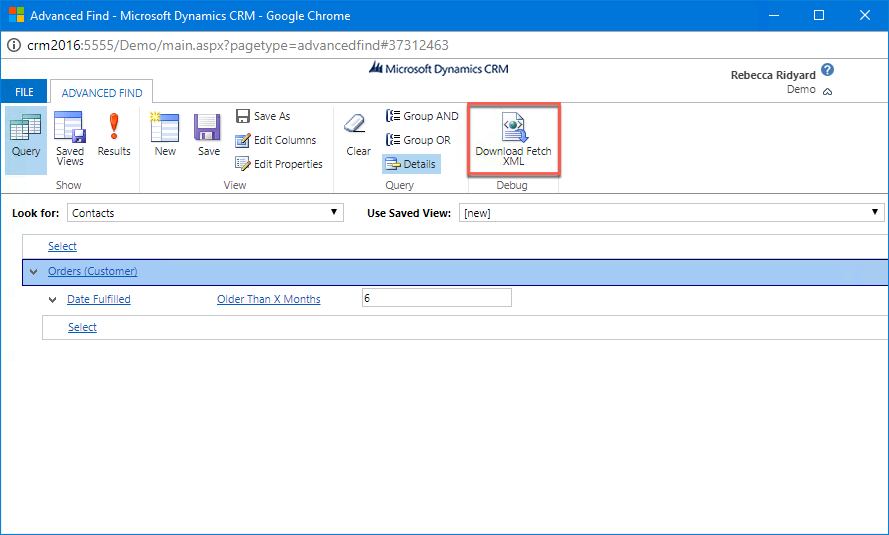This screenshot has width=889, height=535.
Task: Click the Older Than X Months operator
Action: click(x=269, y=299)
